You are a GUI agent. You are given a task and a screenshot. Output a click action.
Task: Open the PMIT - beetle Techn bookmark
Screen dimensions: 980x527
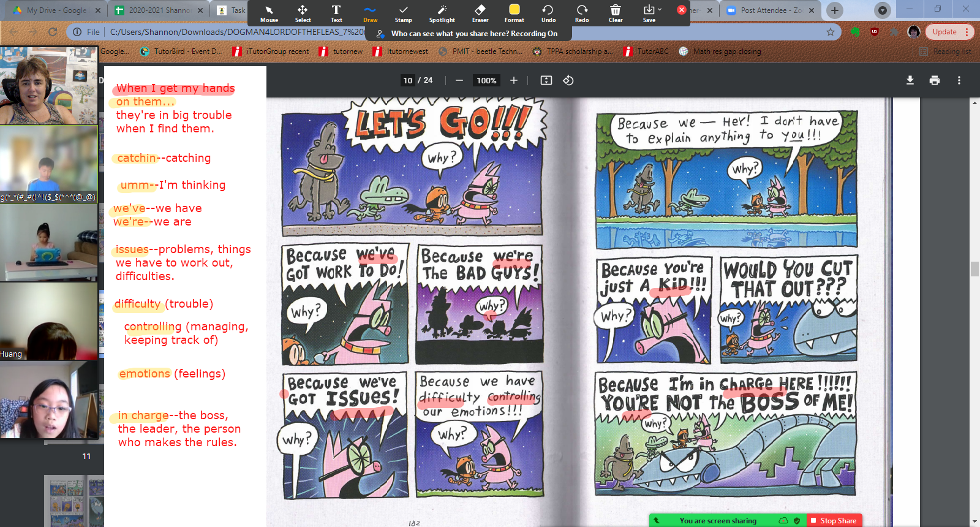(x=481, y=51)
